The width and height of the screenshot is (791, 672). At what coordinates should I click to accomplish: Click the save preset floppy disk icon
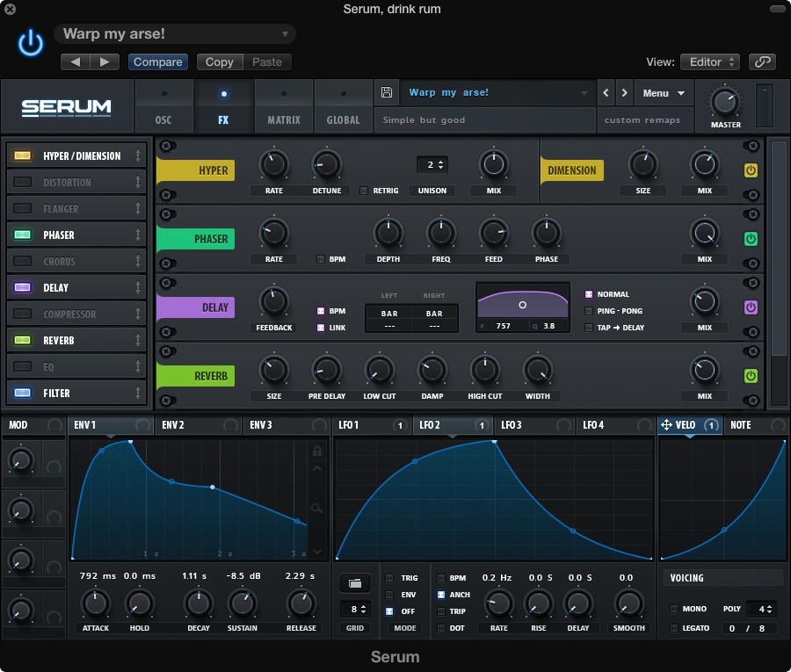pyautogui.click(x=387, y=93)
